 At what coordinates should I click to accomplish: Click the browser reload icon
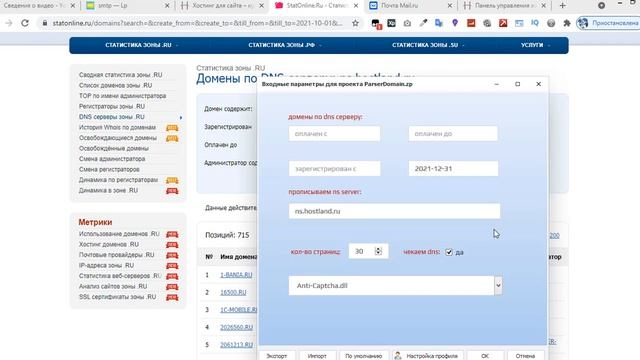click(x=25, y=23)
